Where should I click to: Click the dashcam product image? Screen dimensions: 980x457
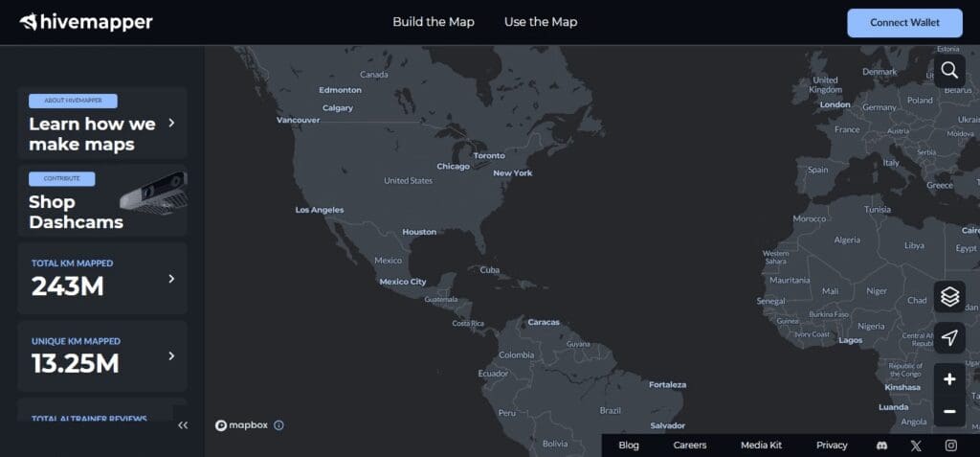coord(154,194)
